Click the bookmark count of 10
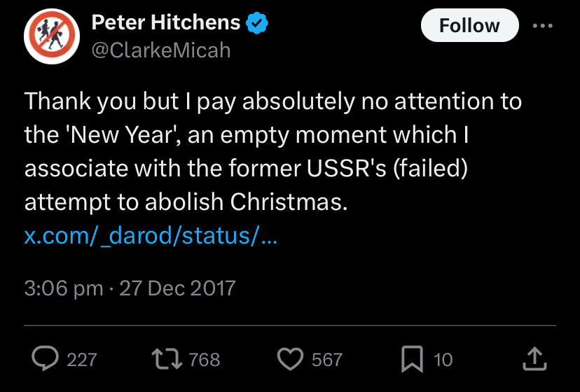Image resolution: width=580 pixels, height=392 pixels. (443, 360)
